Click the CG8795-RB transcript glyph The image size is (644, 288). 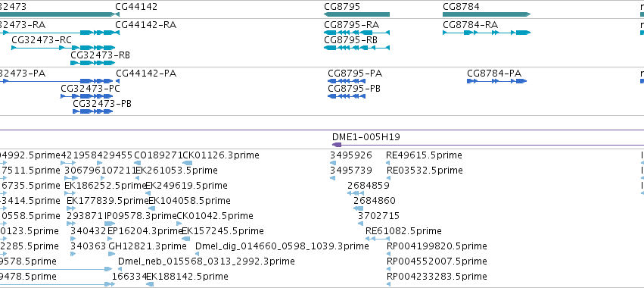coord(356,48)
